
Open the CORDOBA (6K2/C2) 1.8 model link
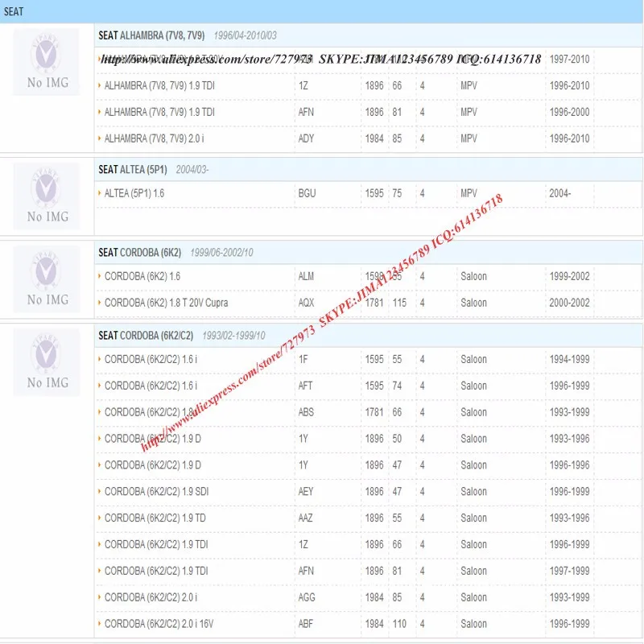(149, 412)
